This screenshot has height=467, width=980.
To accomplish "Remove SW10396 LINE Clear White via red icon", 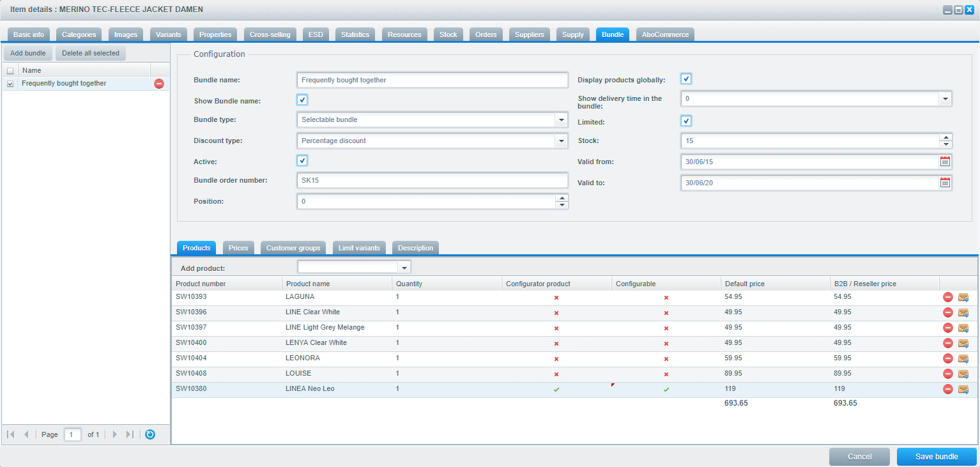I will click(x=948, y=312).
